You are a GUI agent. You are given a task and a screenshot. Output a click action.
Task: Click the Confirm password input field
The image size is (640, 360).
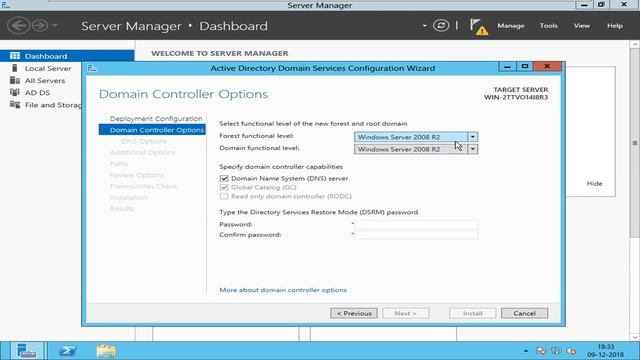(416, 235)
